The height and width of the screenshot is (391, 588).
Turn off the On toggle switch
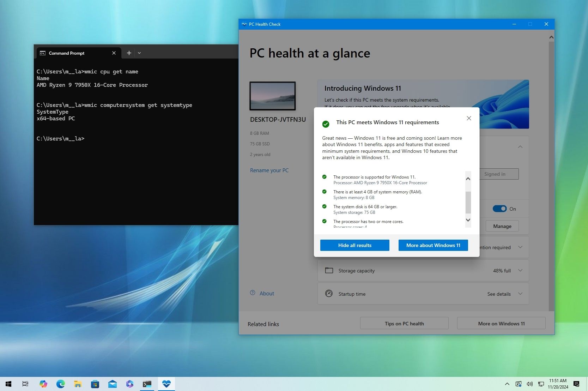[x=500, y=209]
